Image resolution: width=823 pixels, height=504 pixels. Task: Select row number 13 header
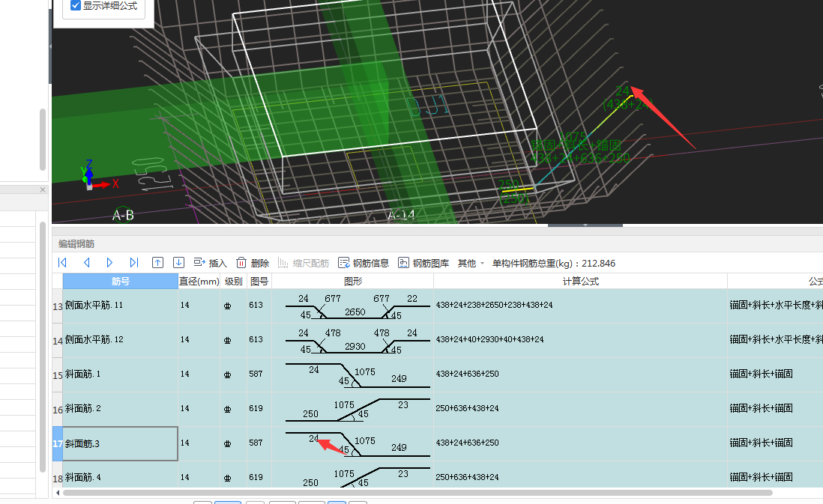pos(57,306)
